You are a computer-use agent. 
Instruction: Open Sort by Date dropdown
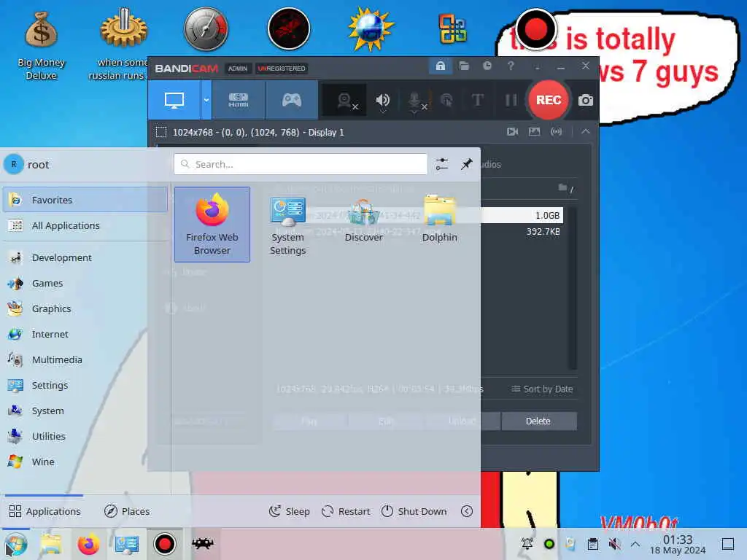tap(542, 389)
